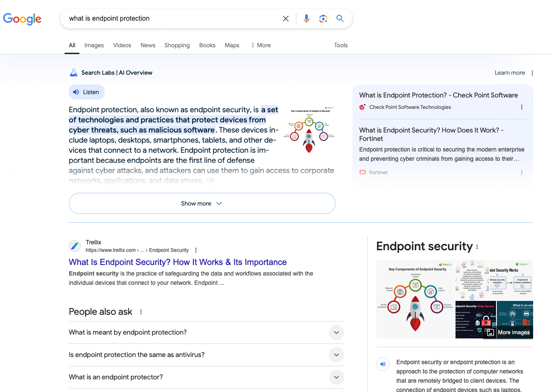
Task: Click the Google logo
Action: (x=22, y=19)
